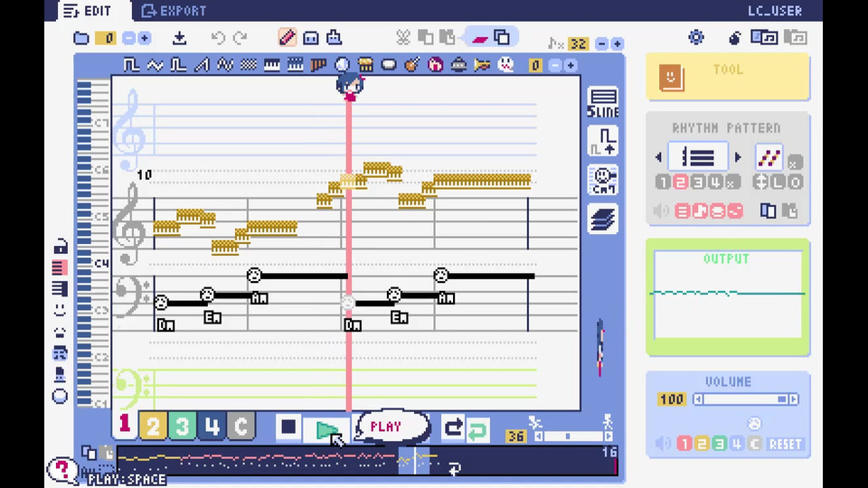Viewport: 868px width, 488px height.
Task: Pick the pan flute instrument
Action: 319,65
